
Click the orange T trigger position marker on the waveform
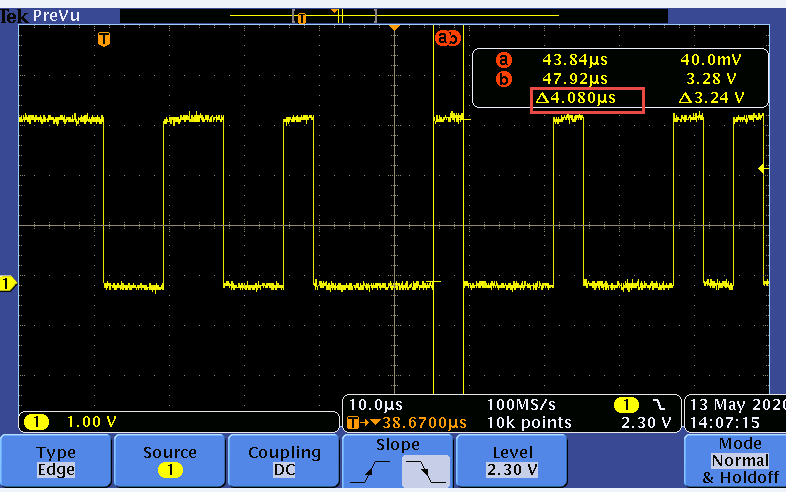coord(104,39)
